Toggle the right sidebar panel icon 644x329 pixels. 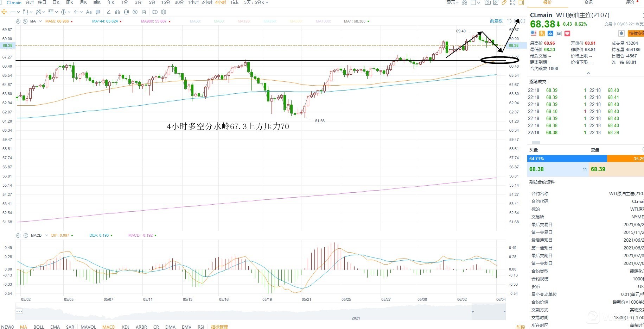(521, 3)
